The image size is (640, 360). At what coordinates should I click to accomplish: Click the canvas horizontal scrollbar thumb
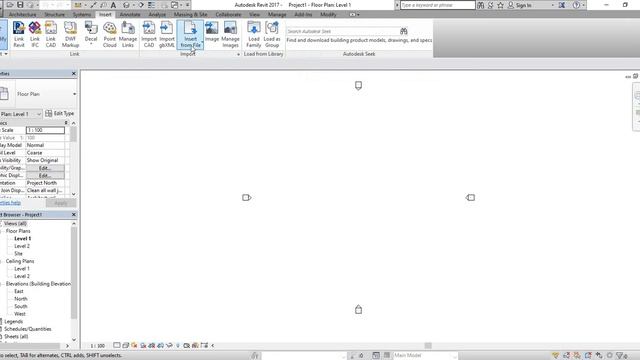(x=428, y=346)
